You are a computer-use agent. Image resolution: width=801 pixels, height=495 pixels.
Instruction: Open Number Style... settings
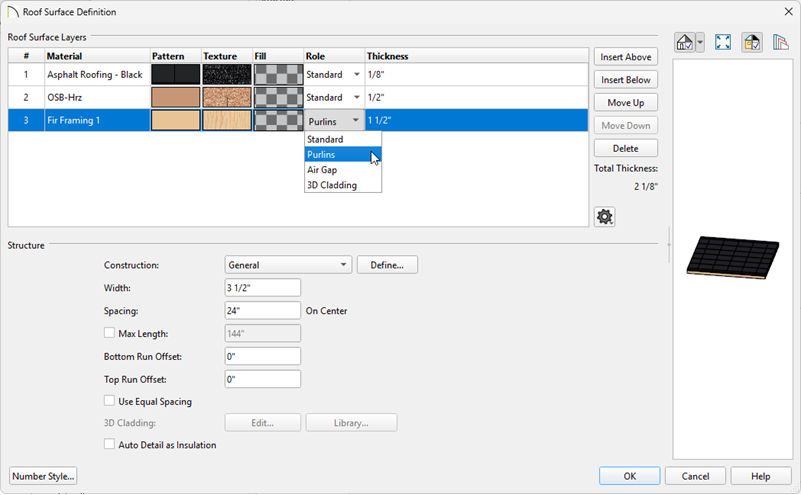(x=43, y=476)
